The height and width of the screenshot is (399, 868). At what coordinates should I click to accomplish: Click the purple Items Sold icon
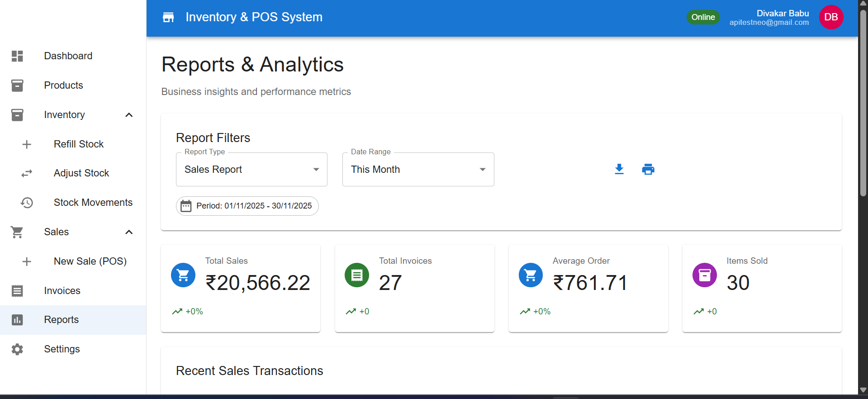tap(704, 275)
